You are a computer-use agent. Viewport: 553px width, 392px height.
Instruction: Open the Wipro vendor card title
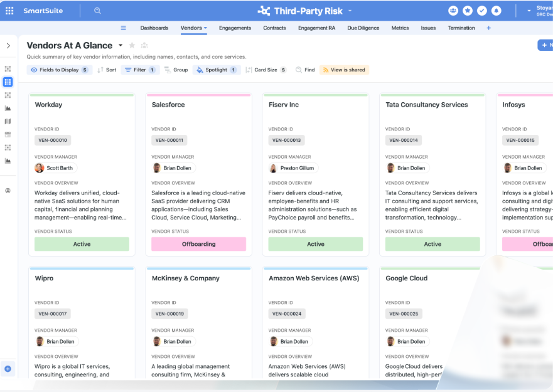point(44,278)
